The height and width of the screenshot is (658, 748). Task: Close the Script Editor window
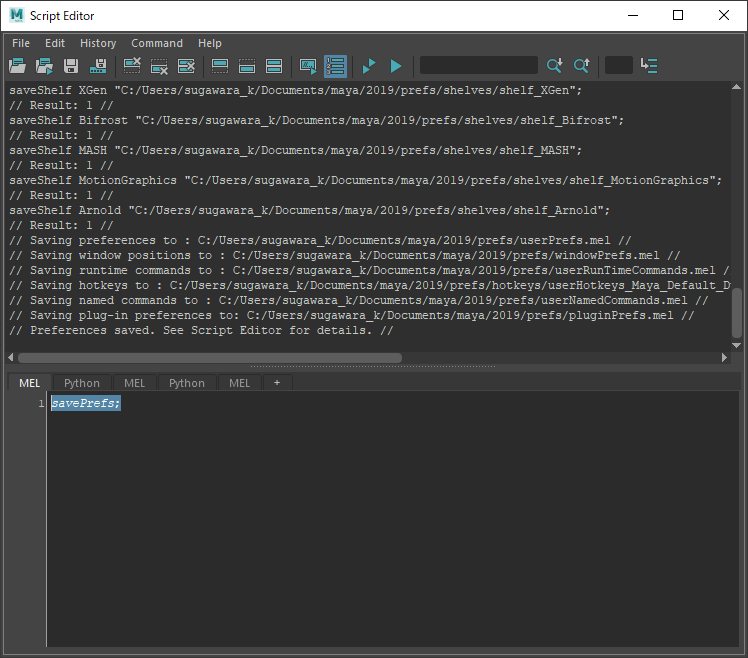[x=723, y=15]
